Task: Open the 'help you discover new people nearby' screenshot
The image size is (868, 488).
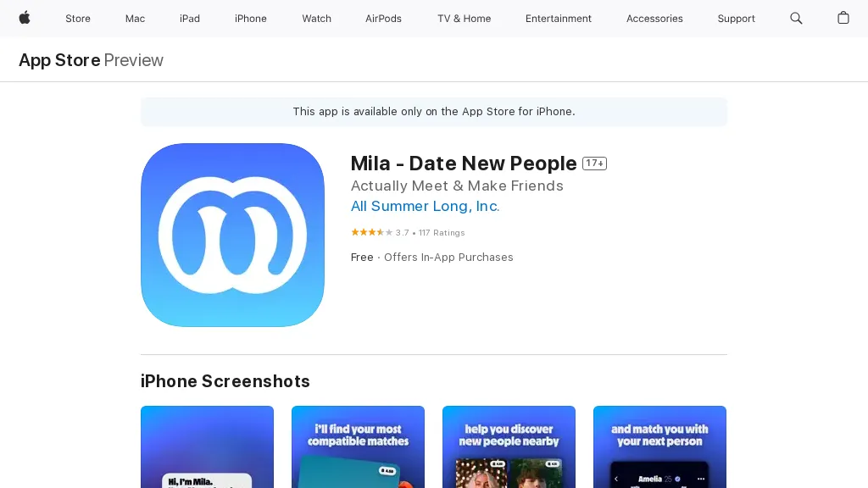Action: click(509, 447)
